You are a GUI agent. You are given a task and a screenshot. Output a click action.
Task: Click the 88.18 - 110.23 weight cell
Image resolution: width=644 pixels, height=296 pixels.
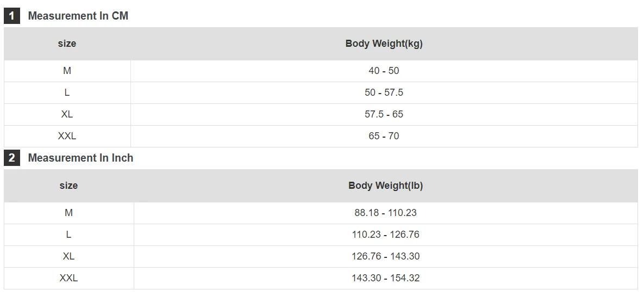[385, 213]
